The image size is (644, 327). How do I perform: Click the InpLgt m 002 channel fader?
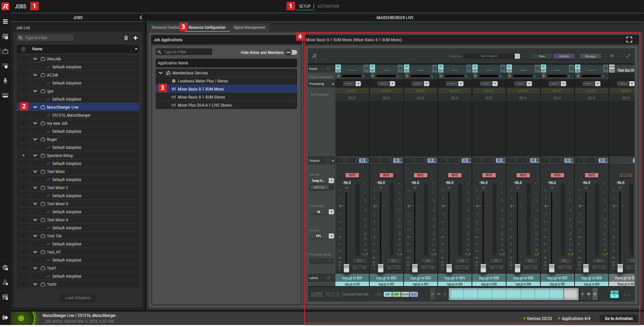click(381, 268)
